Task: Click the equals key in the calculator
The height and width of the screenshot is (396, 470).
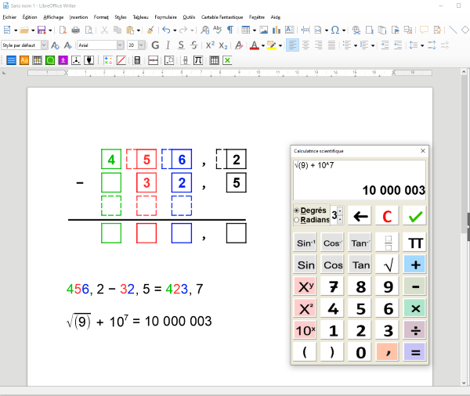Action: pyautogui.click(x=415, y=352)
